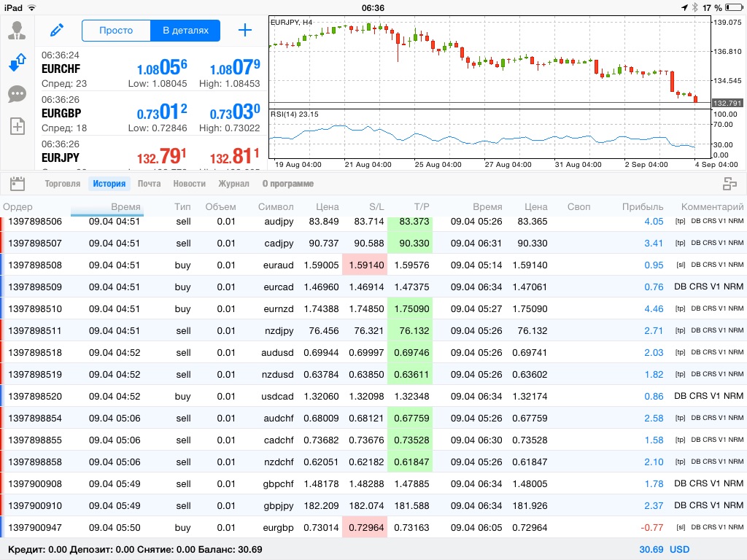Tap the nzdusd T/P value 0.63611
This screenshot has height=560, width=747.
pos(411,374)
